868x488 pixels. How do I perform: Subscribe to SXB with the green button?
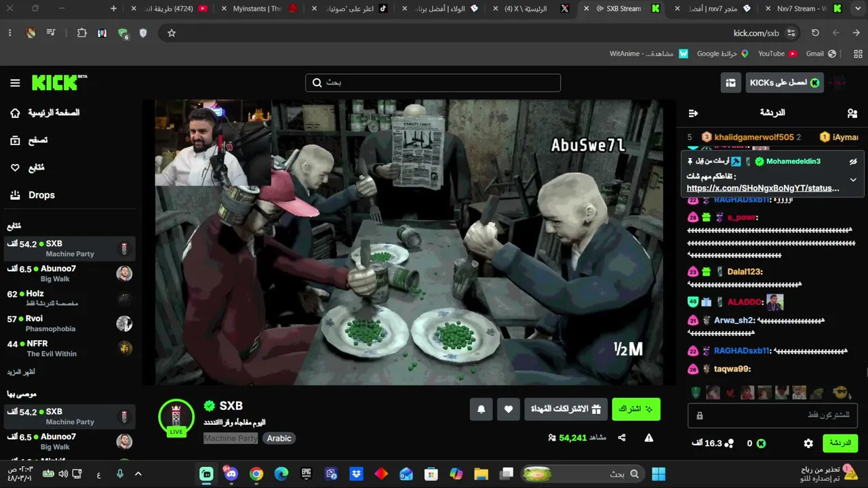[x=636, y=409]
